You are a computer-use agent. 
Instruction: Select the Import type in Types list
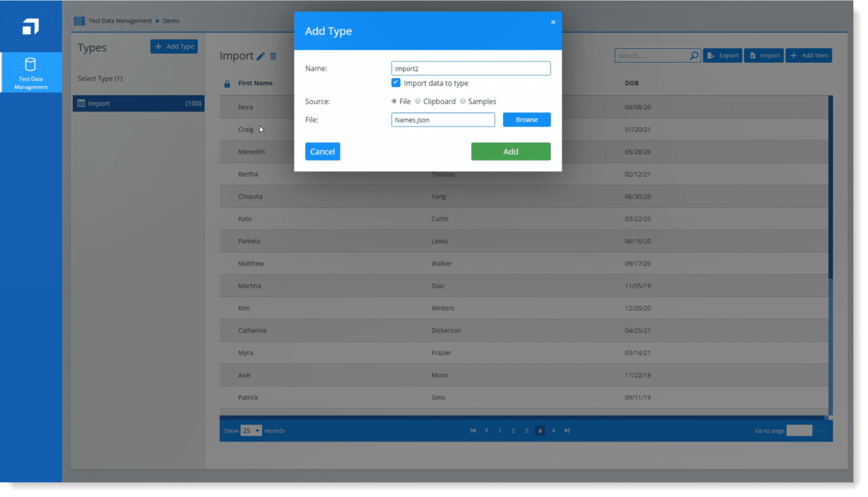click(139, 104)
